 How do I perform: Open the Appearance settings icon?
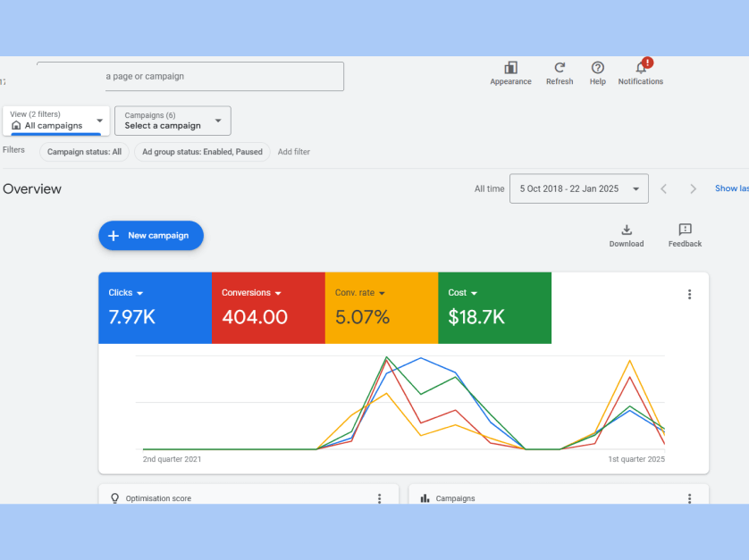(x=510, y=69)
